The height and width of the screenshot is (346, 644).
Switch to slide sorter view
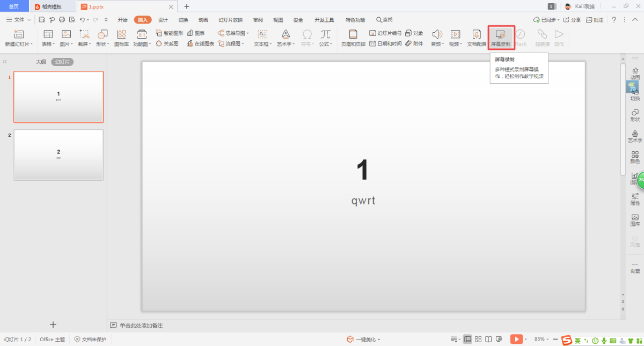pyautogui.click(x=478, y=339)
